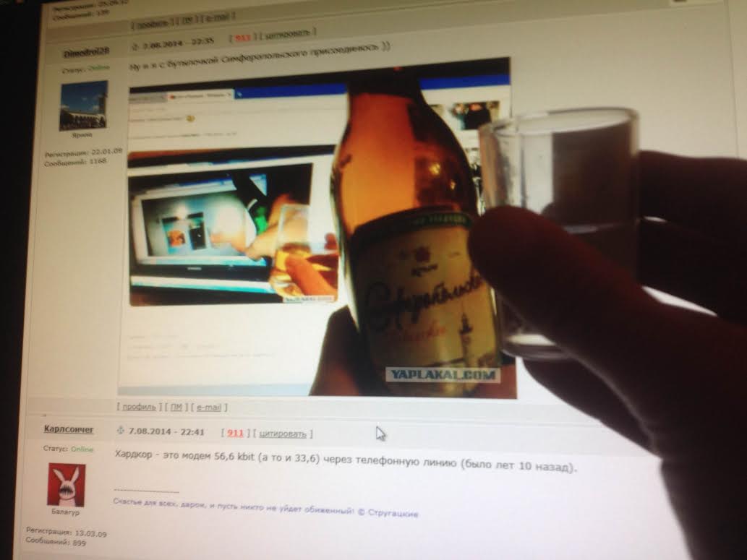Open профиль link under Dimodrol28's post
This screenshot has height=560, width=747.
(x=139, y=407)
